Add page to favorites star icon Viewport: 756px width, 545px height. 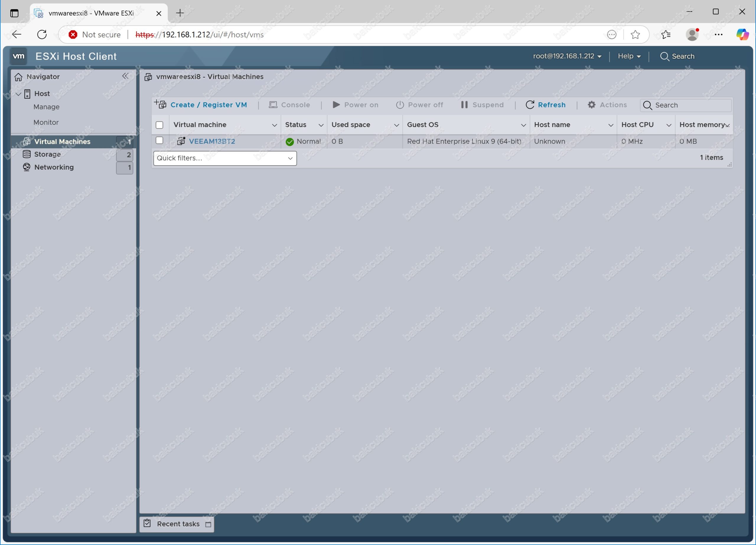[x=635, y=34]
